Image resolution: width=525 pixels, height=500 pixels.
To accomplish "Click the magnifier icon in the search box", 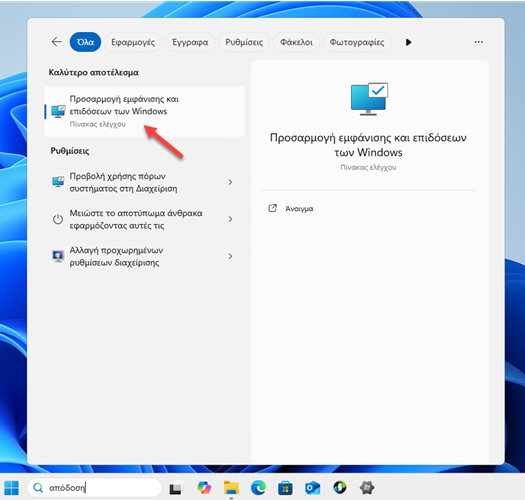I will point(38,488).
